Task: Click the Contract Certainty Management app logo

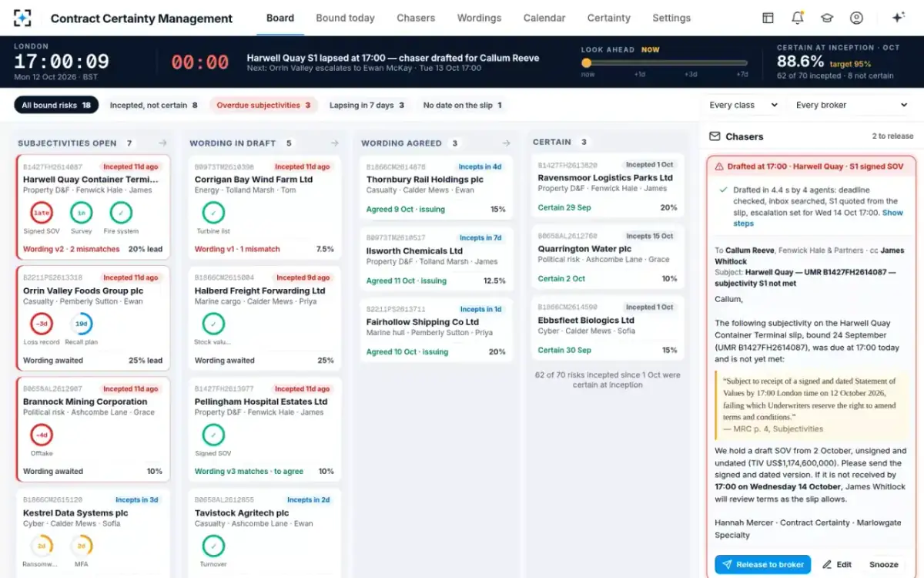Action: click(22, 18)
